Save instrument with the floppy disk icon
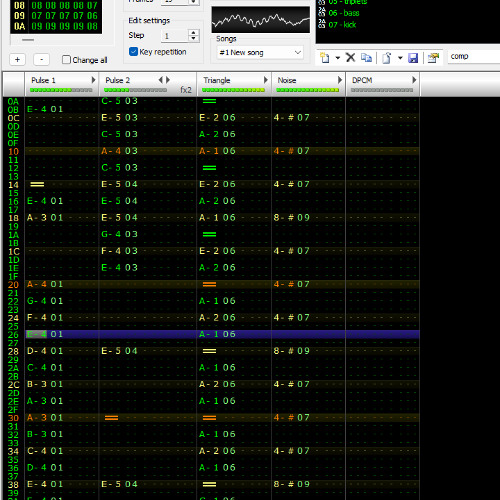Image resolution: width=500 pixels, height=500 pixels. tap(413, 58)
